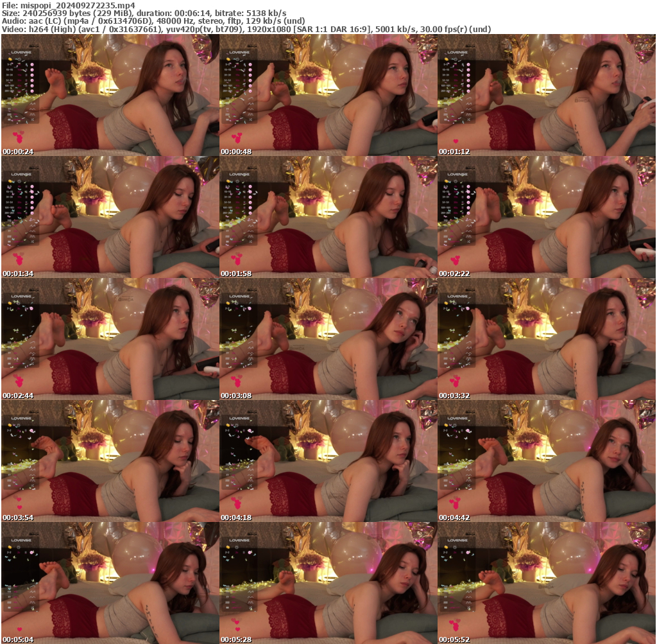The image size is (657, 644).
Task: Click the frame at 00:02:22
Action: 546,218
